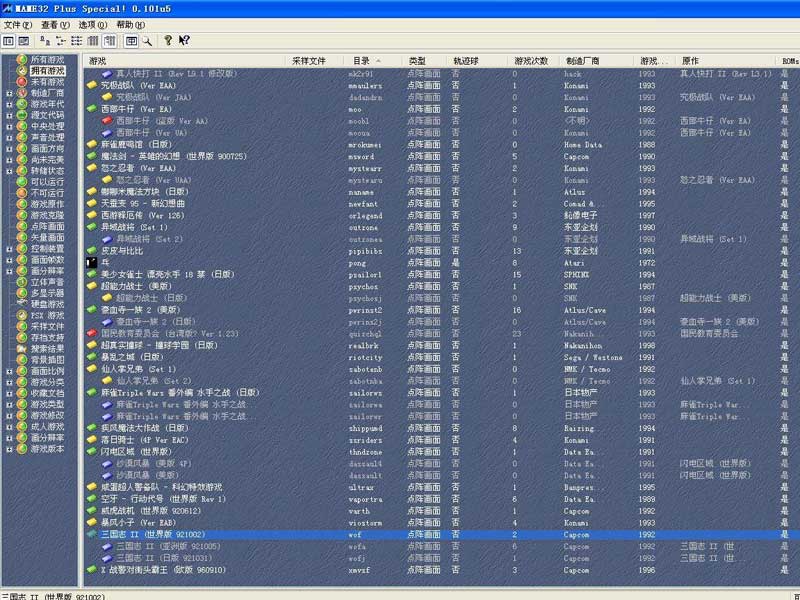Expand the 控制装置 tree node

point(9,249)
